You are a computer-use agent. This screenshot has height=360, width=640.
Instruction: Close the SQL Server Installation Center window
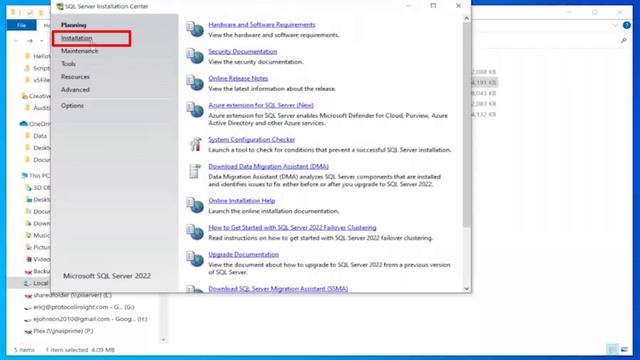(x=458, y=6)
